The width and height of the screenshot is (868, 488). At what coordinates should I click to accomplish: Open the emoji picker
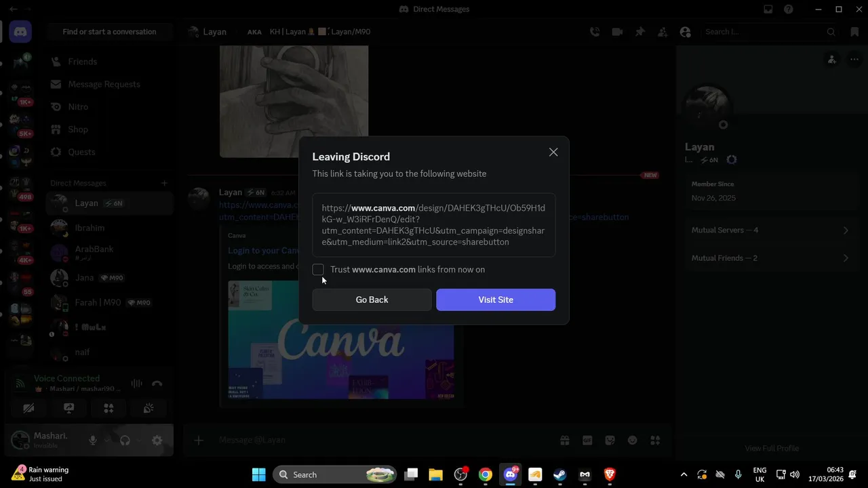click(633, 441)
